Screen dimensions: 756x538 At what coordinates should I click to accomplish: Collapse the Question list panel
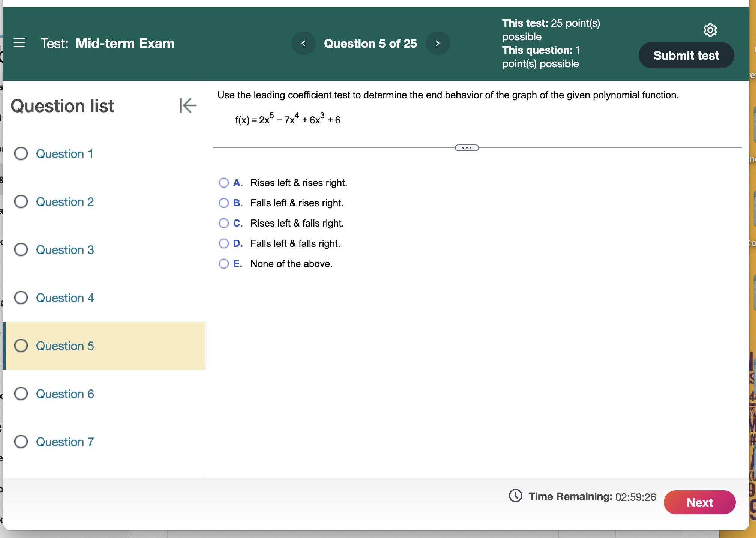click(187, 105)
